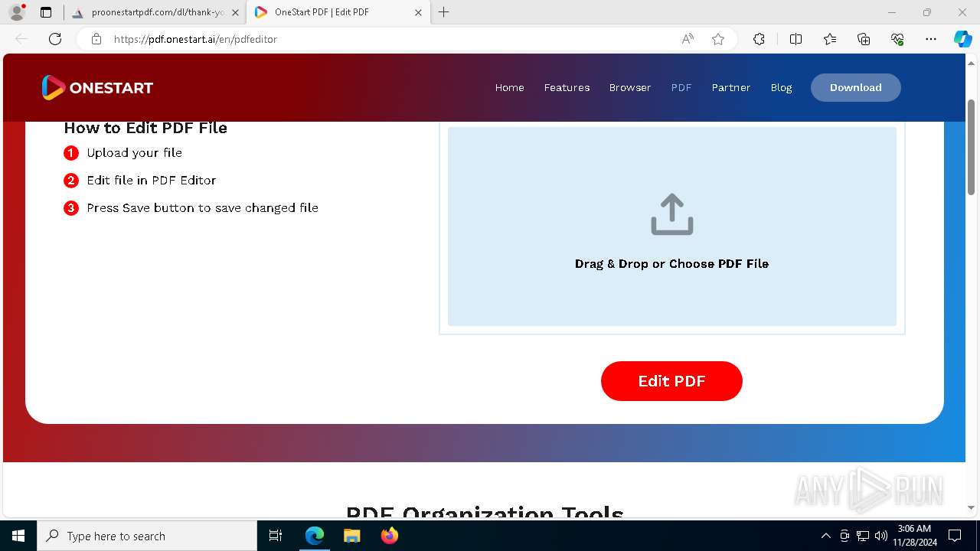
Task: Click 'Edit file in PDF Editor' step text
Action: pos(152,181)
